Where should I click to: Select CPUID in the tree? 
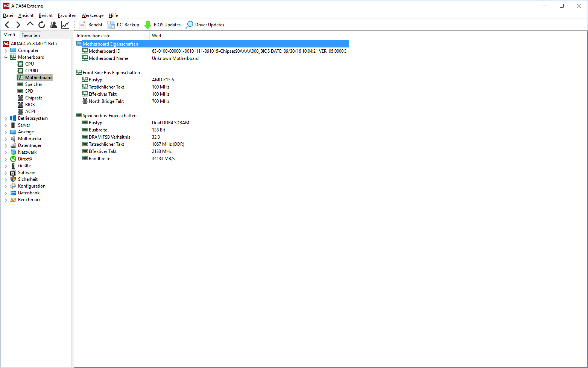31,71
